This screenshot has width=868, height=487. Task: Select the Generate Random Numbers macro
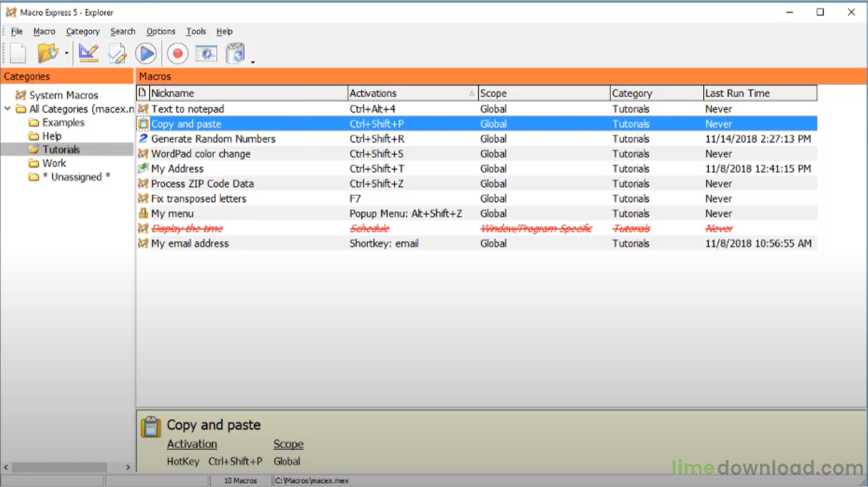pos(213,139)
